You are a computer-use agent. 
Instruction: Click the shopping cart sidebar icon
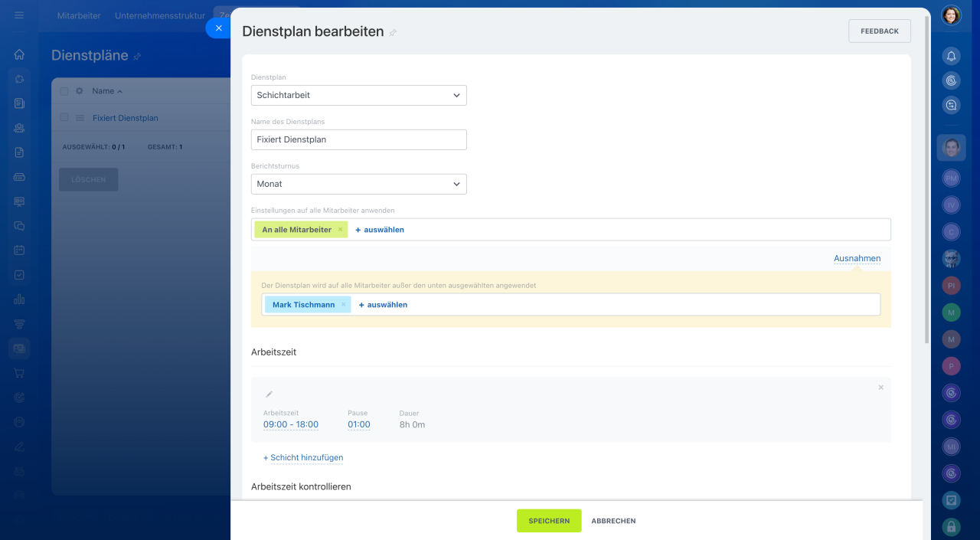pos(19,373)
